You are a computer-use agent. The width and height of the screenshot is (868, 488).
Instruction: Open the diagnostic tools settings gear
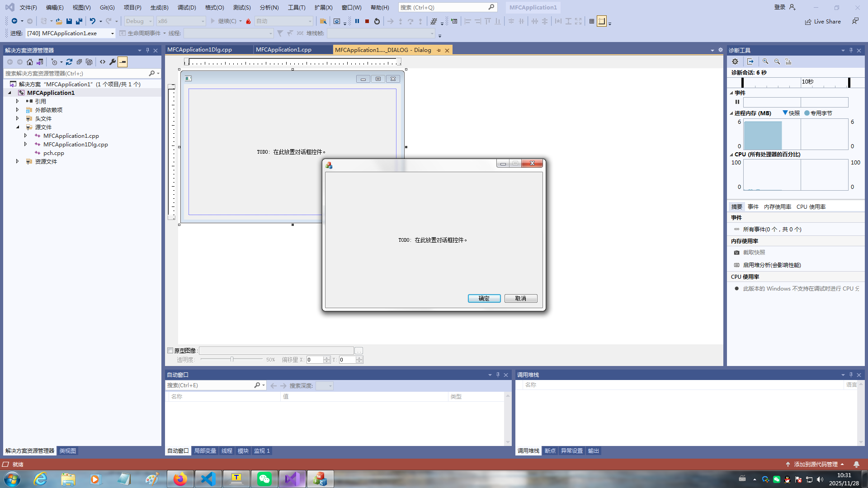[735, 61]
